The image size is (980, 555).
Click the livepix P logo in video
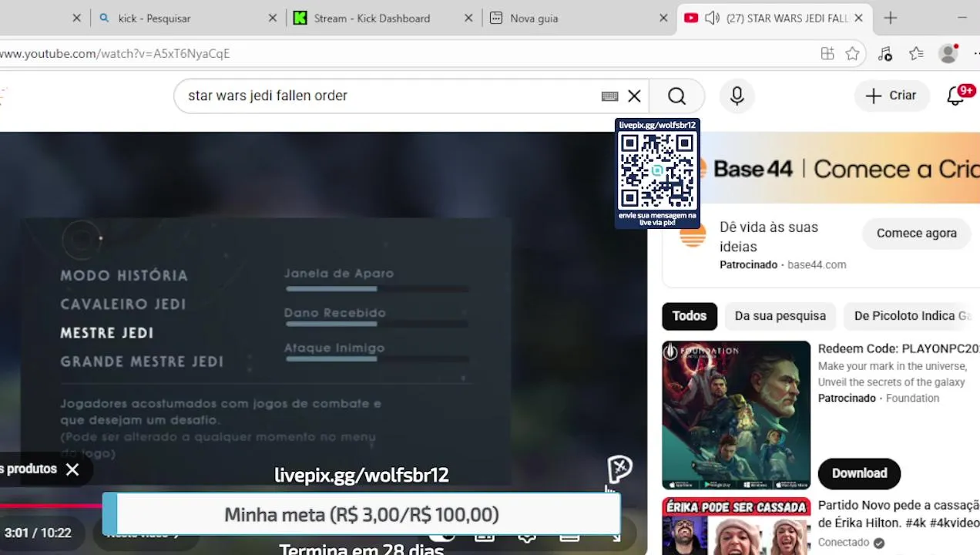pyautogui.click(x=619, y=469)
